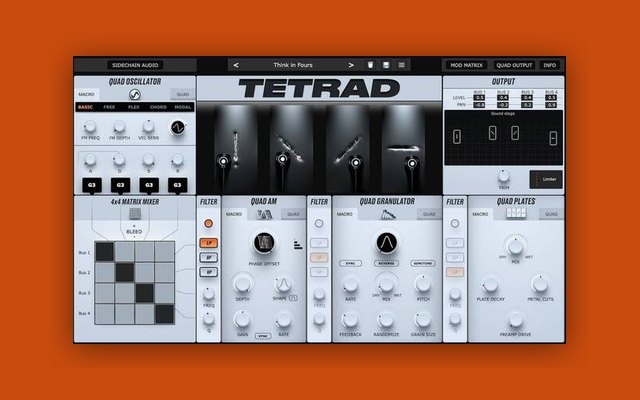Click the Quad AM phase offset display
640x400 pixels.
[264, 243]
